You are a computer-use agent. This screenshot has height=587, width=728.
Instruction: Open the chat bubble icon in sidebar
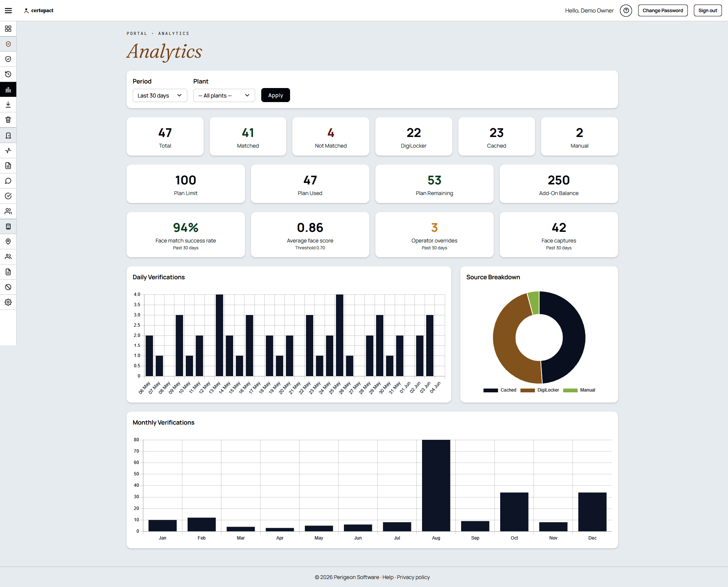click(x=8, y=181)
